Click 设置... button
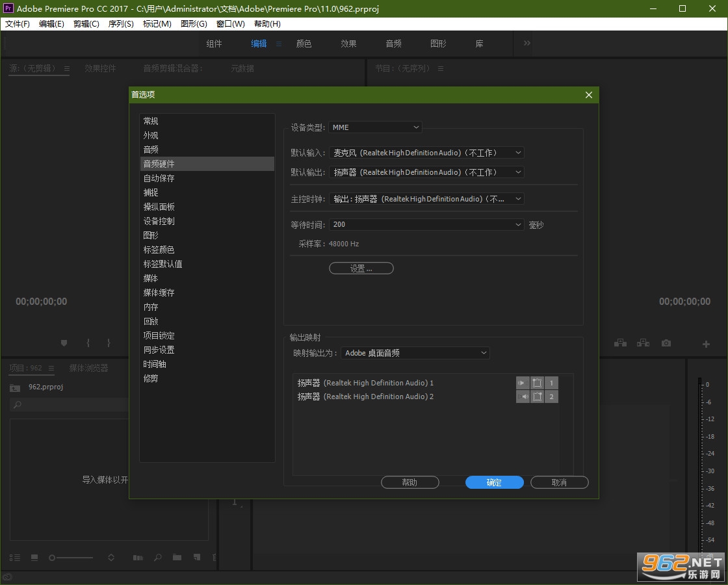Screen dimensions: 728x585 pos(361,268)
